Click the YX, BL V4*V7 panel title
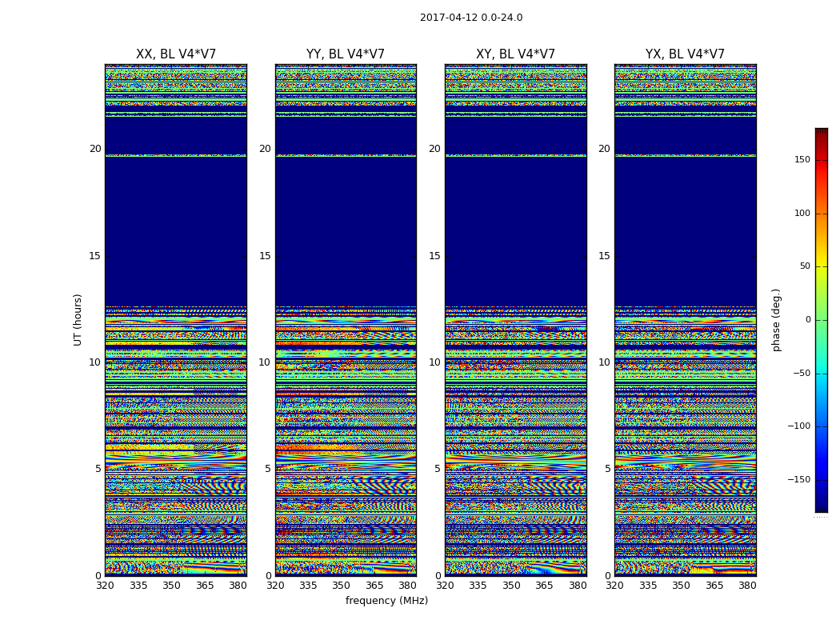This screenshot has width=840, height=640. 686,54
